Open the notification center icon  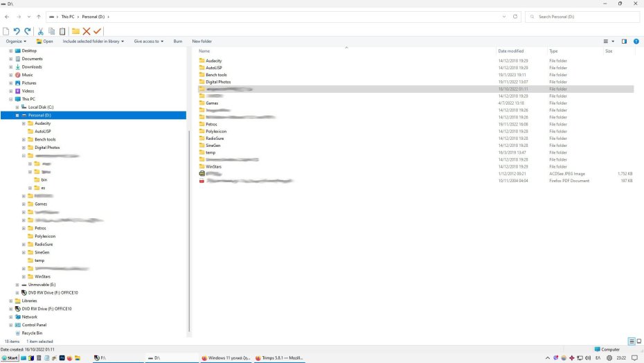tap(634, 358)
